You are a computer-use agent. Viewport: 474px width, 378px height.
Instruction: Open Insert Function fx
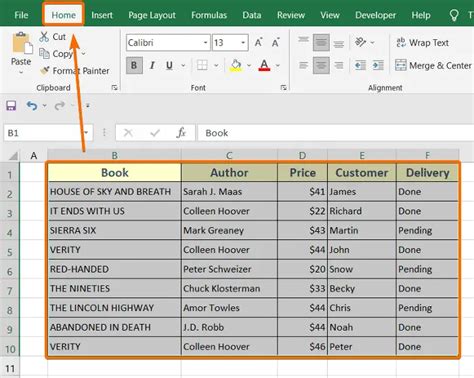181,133
